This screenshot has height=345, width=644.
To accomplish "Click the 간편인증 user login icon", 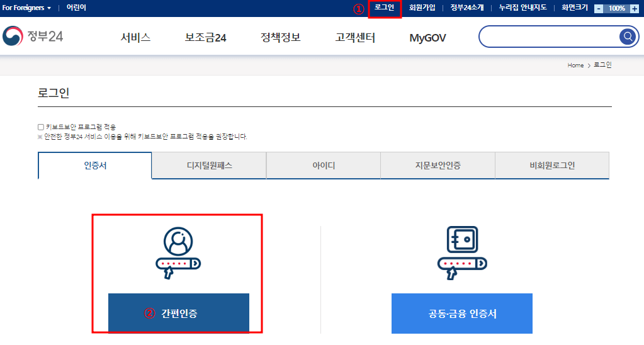I will [x=178, y=252].
